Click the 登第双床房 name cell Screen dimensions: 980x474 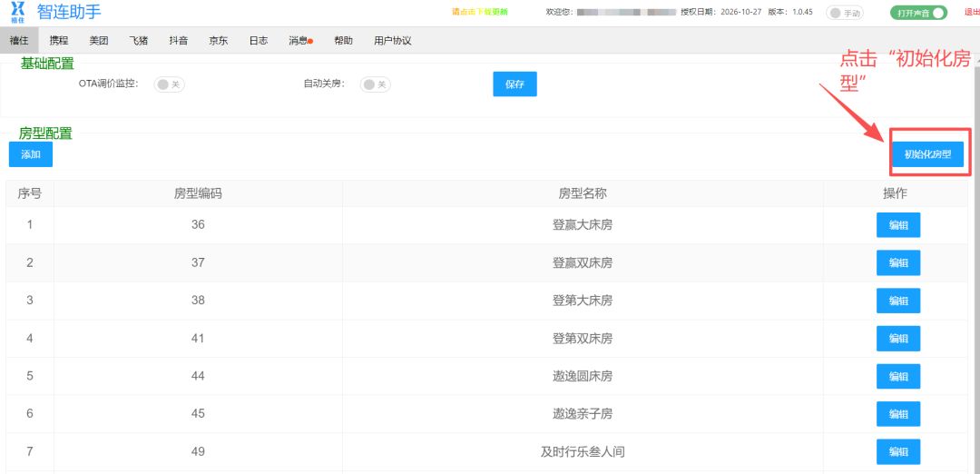(583, 339)
